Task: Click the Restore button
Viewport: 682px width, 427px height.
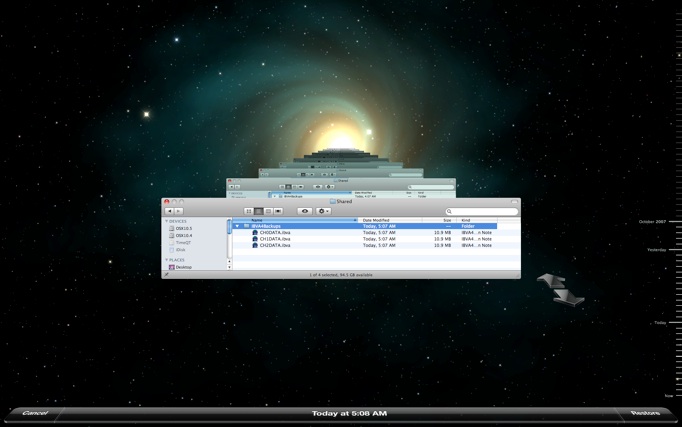Action: click(645, 413)
